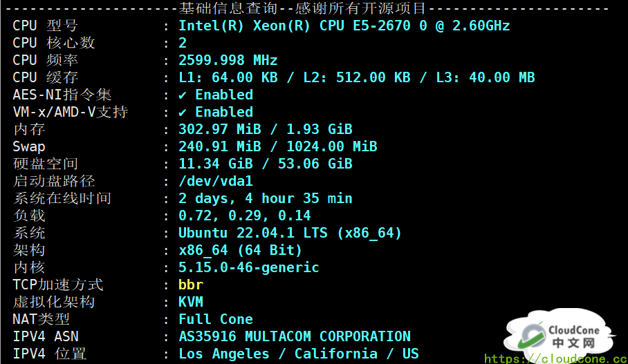Click the 硬盘空间 disk space label

pos(45,164)
